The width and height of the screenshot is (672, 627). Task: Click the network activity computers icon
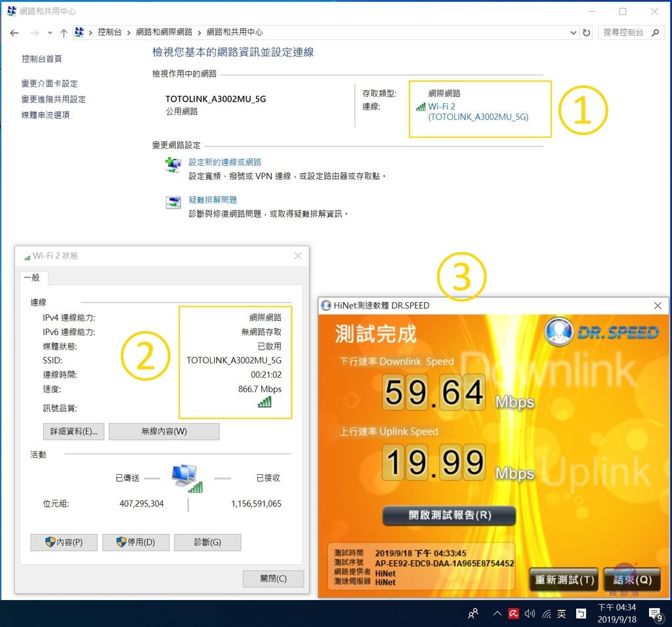pos(187,478)
